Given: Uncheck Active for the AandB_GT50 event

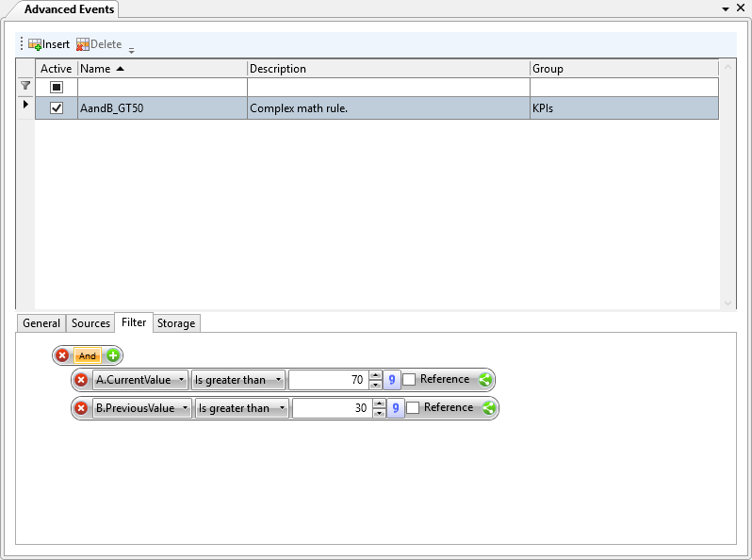Looking at the screenshot, I should (x=57, y=108).
